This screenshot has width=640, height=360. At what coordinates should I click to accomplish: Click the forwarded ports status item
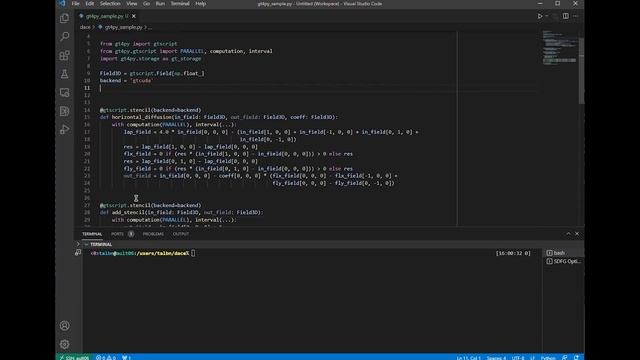pyautogui.click(x=127, y=357)
